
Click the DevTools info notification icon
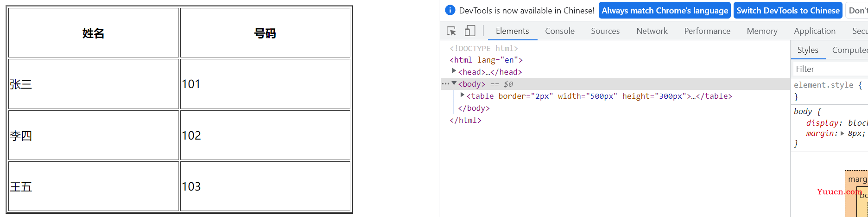[x=450, y=10]
